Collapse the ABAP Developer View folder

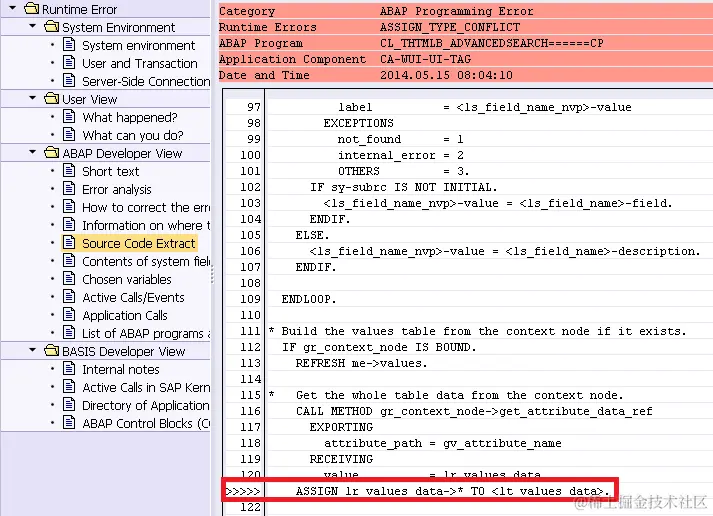pyautogui.click(x=32, y=152)
